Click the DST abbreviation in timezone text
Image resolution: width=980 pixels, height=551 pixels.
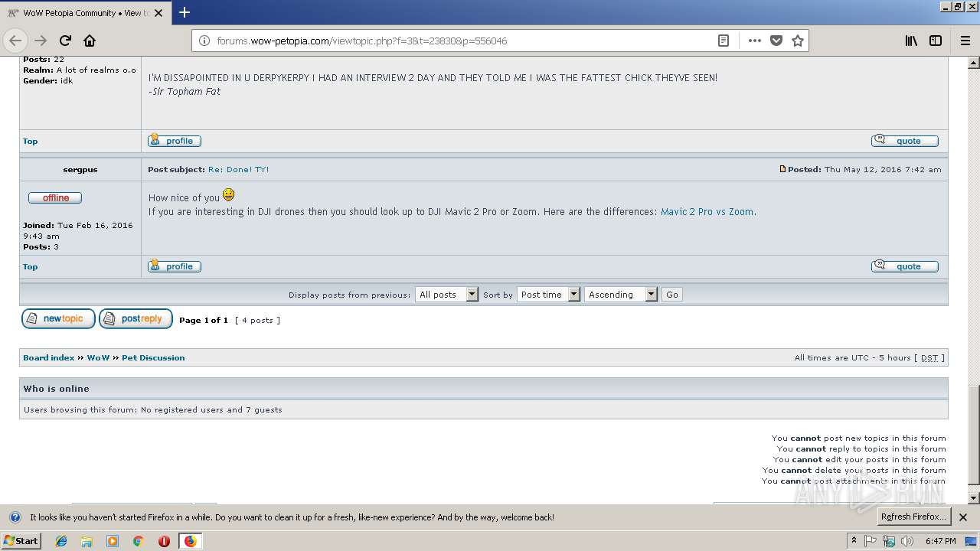[x=929, y=358]
